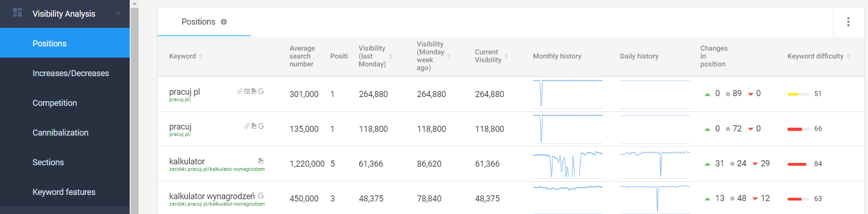Click the Monthly history column header

coord(557,56)
